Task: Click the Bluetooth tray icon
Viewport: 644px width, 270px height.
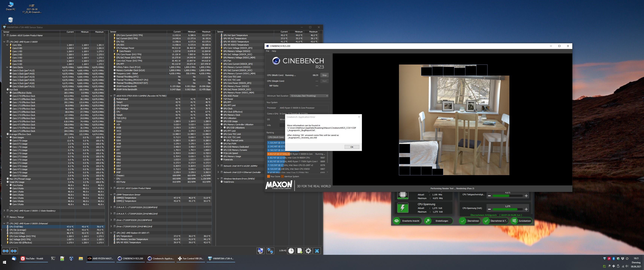Action: 613,259
